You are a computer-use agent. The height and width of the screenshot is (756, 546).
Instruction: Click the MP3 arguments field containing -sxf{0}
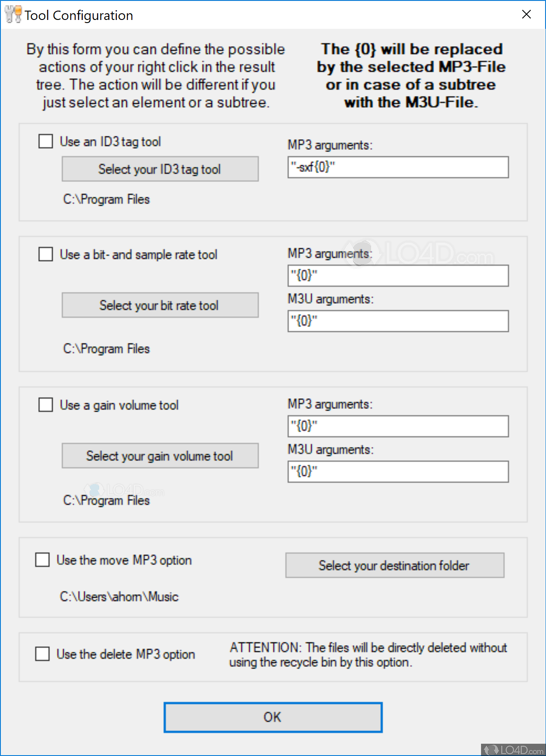tap(397, 167)
